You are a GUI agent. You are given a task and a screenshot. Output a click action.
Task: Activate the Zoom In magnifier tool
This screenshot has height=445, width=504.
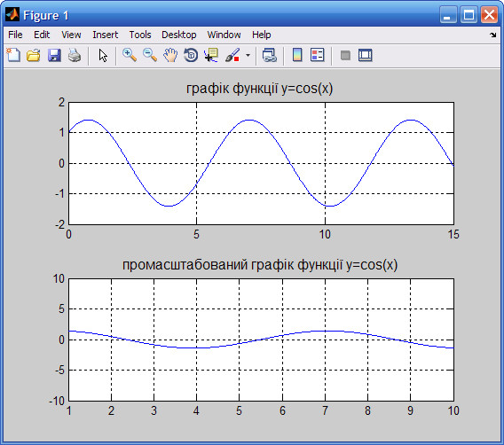[130, 55]
